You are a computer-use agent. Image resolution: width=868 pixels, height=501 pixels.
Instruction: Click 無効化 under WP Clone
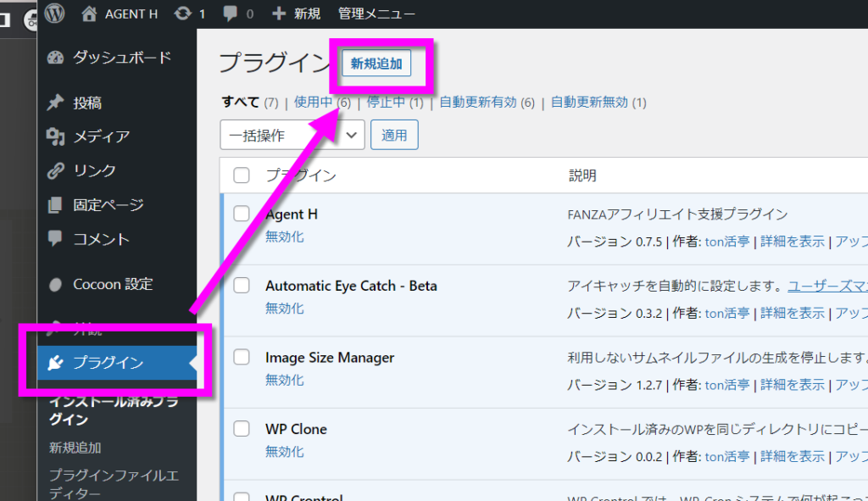tap(285, 452)
